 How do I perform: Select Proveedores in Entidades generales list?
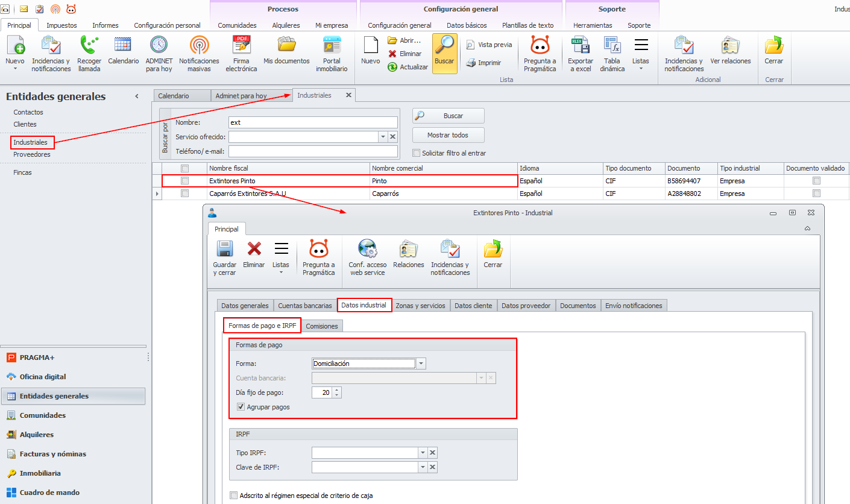(32, 154)
